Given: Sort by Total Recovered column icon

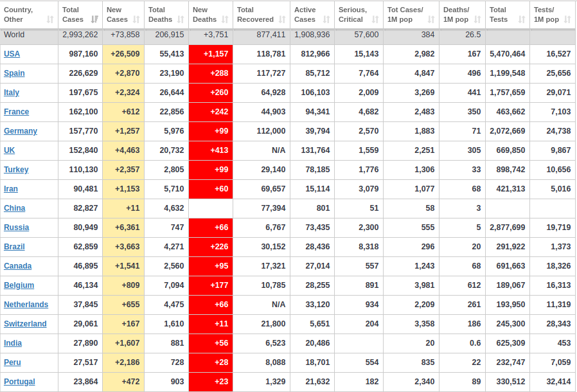Looking at the screenshot, I should click(x=282, y=19).
